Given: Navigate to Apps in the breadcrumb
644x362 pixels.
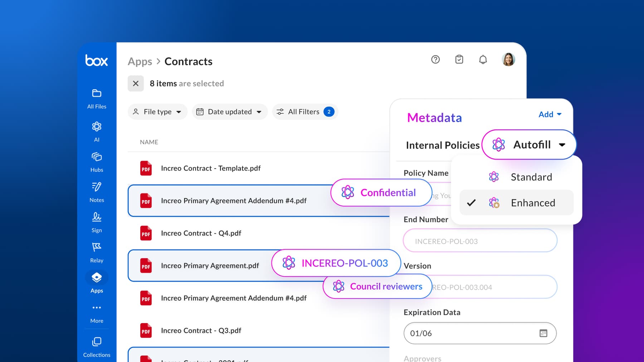Looking at the screenshot, I should [x=140, y=61].
